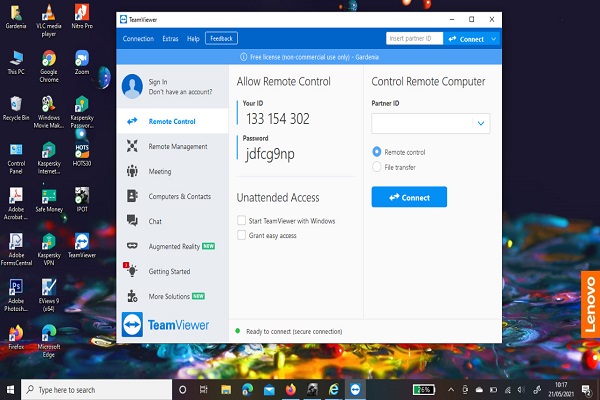This screenshot has width=600, height=400.
Task: Go to the Meeting section
Action: (172, 171)
